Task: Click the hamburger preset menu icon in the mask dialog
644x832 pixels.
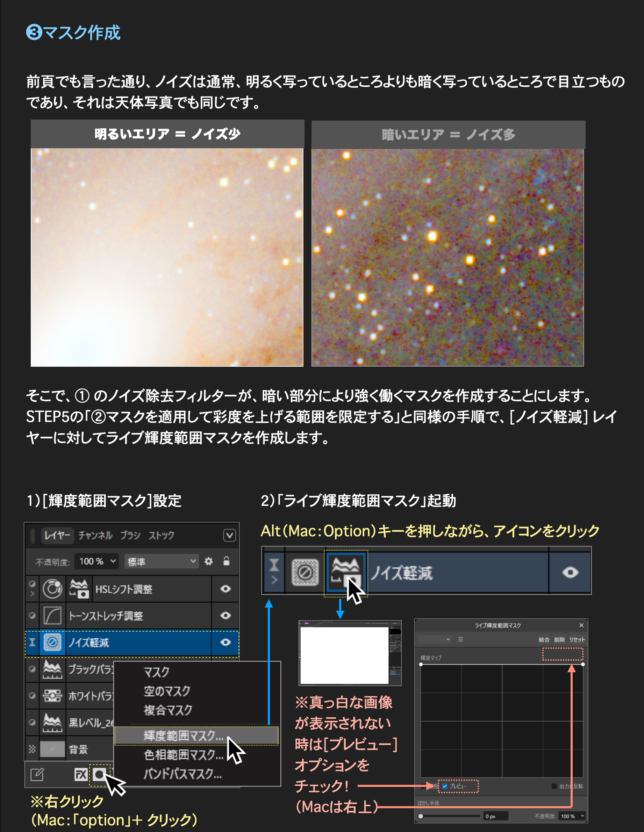Action: point(460,639)
